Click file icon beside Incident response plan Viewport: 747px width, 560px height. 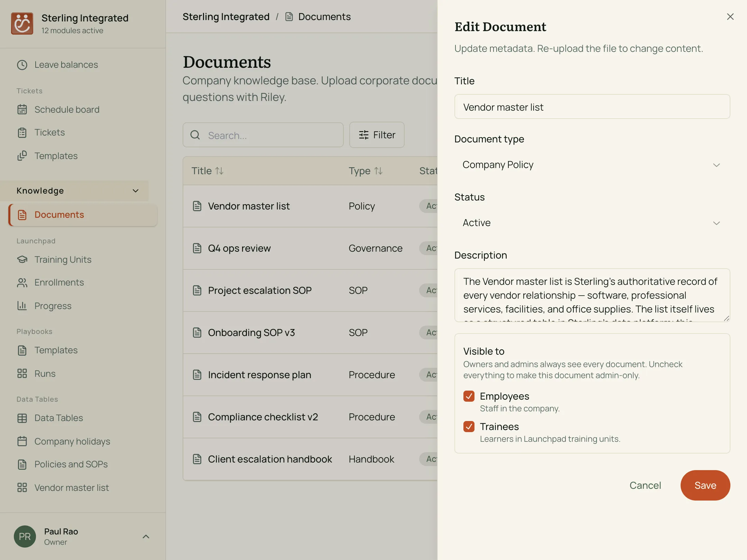pos(197,375)
